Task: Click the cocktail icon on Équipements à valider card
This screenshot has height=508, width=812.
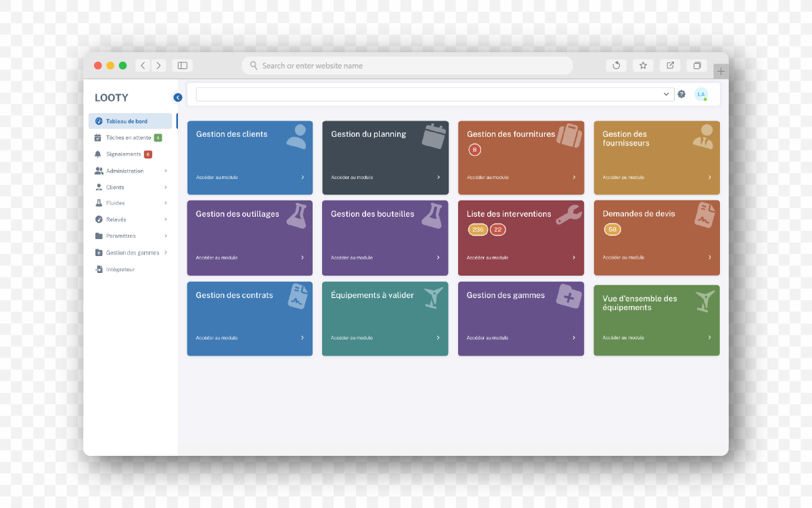Action: 433,297
